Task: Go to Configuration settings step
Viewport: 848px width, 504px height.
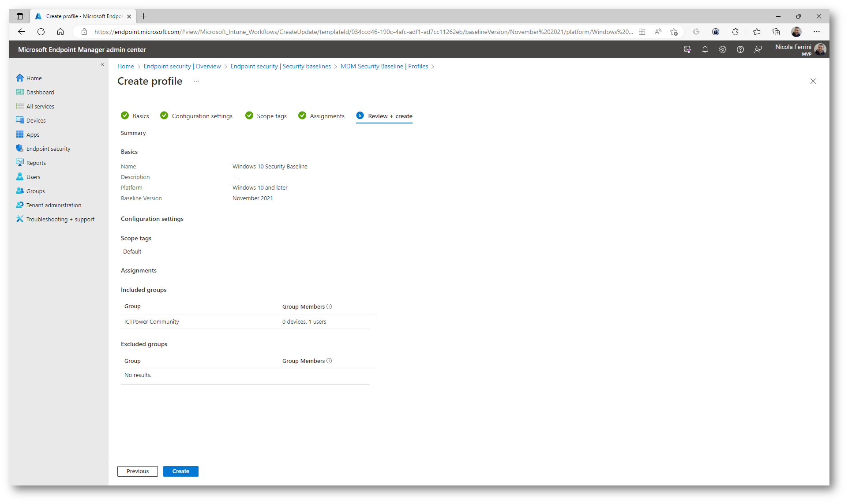Action: (x=196, y=116)
